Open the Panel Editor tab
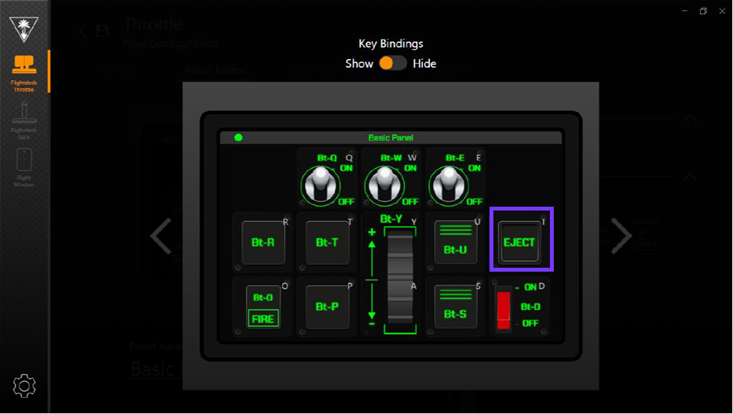The width and height of the screenshot is (733, 414). coord(215,70)
